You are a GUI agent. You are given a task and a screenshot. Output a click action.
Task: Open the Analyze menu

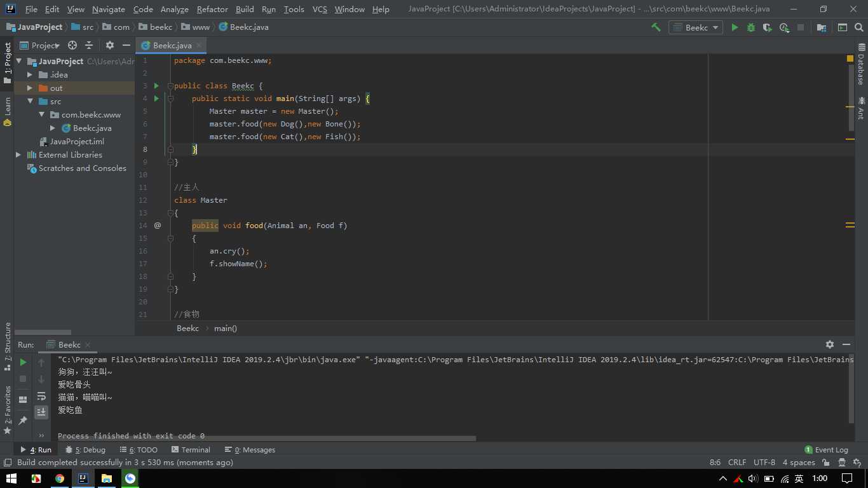pyautogui.click(x=175, y=9)
